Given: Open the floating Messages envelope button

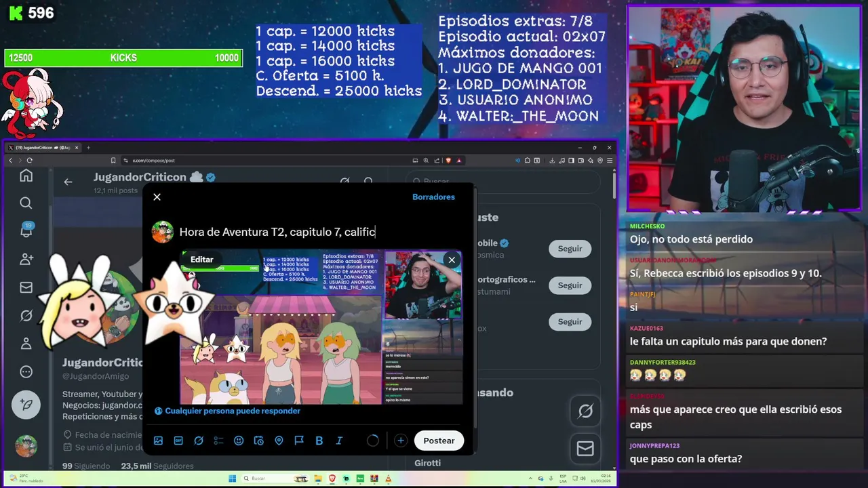Looking at the screenshot, I should click(585, 449).
